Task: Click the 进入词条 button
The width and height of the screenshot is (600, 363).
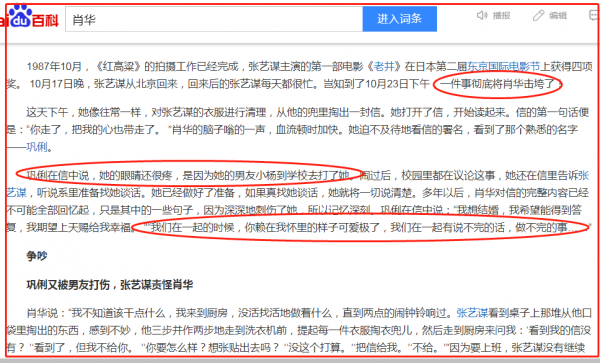Action: (x=399, y=19)
